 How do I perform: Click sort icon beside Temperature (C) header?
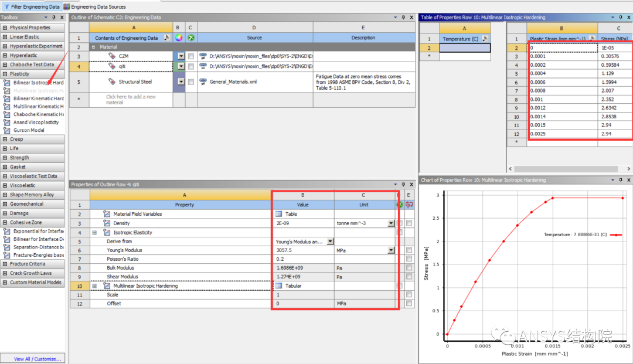pyautogui.click(x=485, y=39)
